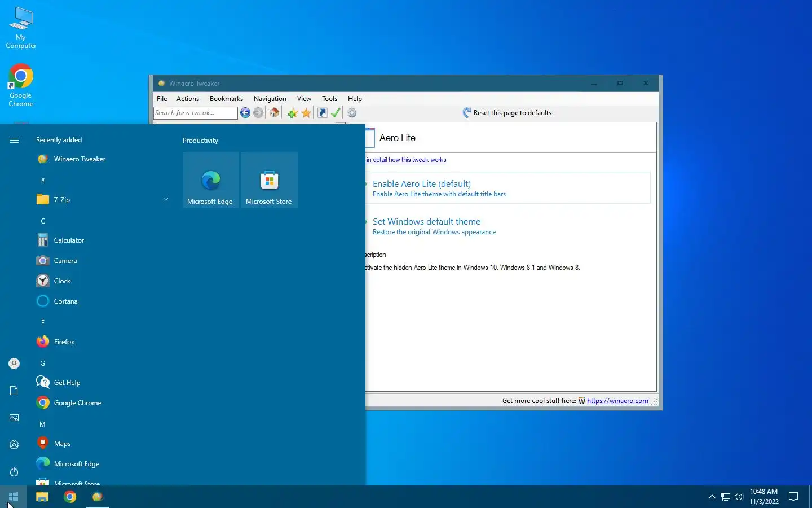
Task: Open Clock from the app list
Action: coord(101,281)
